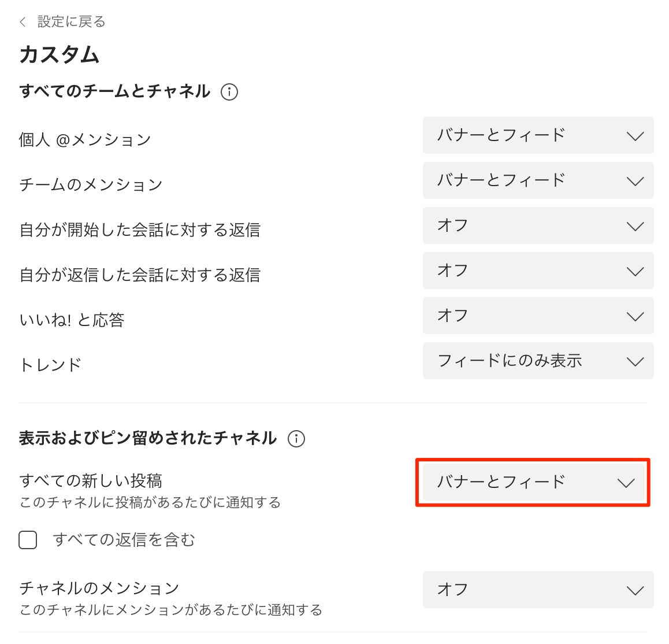
Task: Open dropdown for 自分が開始した会話に対する返信
Action: pos(538,225)
